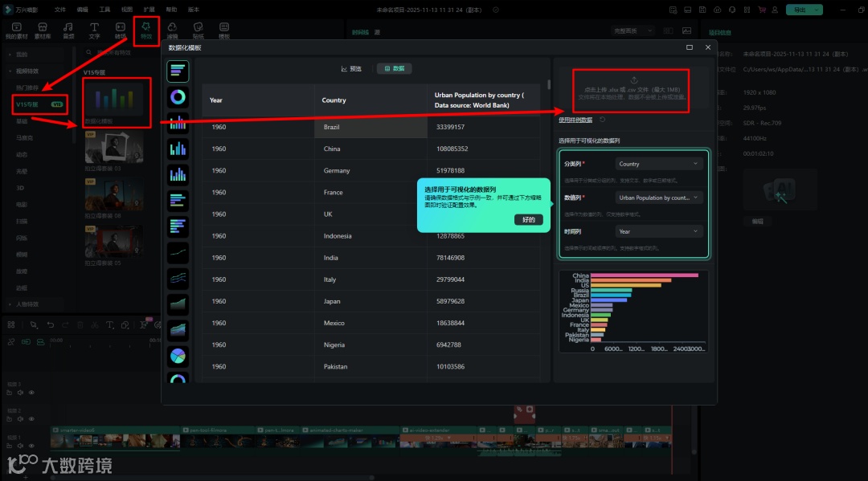Toggle visibility eye of 视频 2 track
This screenshot has width=868, height=481.
coord(31,419)
